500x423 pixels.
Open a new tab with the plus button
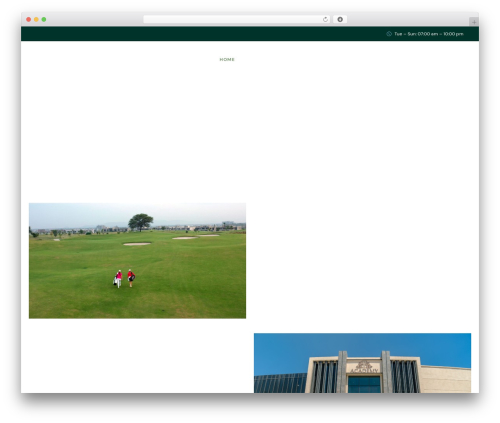(474, 22)
